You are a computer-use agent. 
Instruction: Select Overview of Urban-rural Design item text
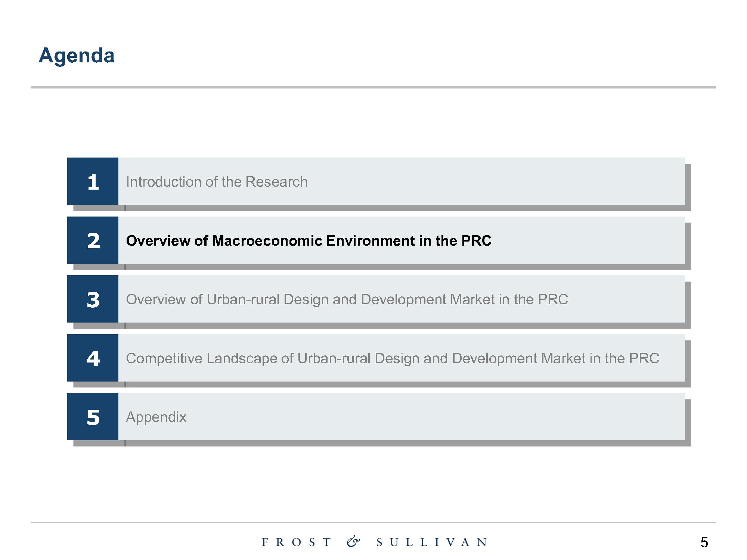(x=347, y=299)
